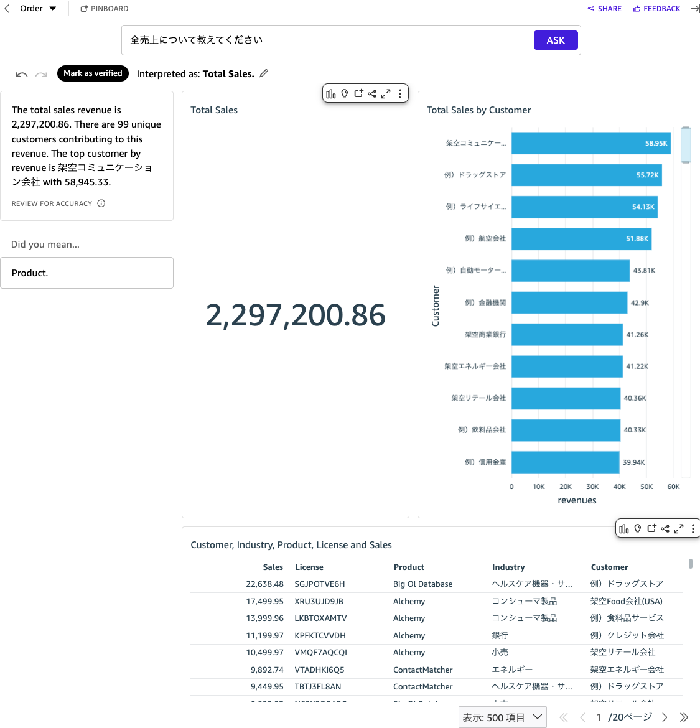Pin the Customer sales table to a pinboard
This screenshot has width=700, height=728.
point(651,528)
